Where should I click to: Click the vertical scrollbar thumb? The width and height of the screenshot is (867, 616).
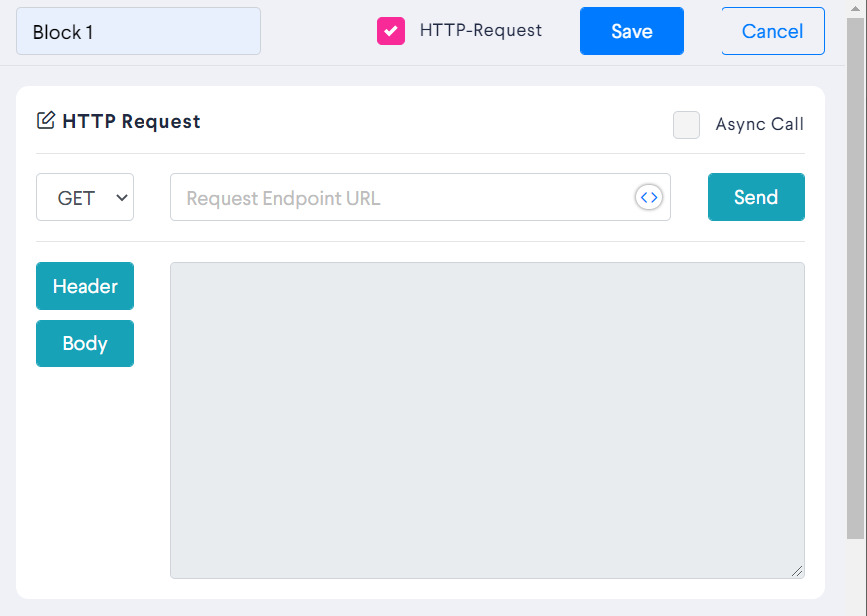855,278
